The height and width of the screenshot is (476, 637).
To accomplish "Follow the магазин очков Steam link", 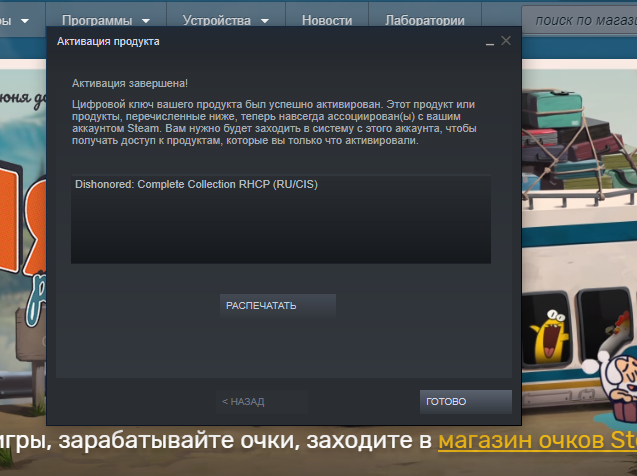I will pyautogui.click(x=537, y=440).
